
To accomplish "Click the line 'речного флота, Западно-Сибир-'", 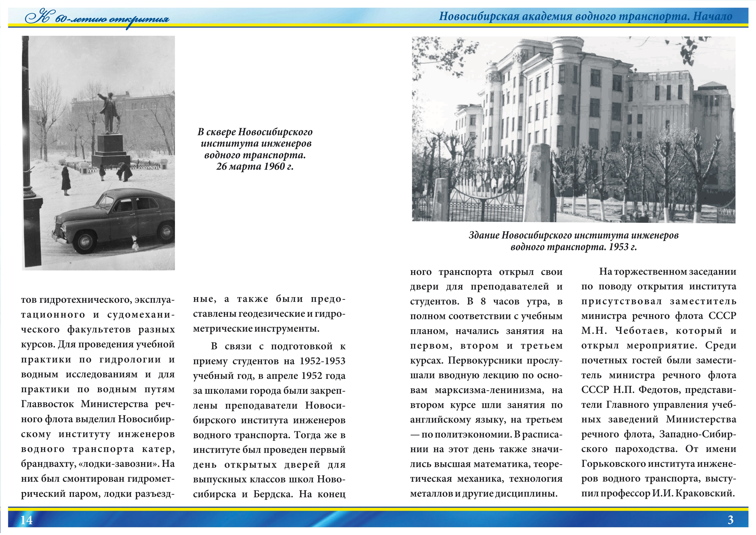I will [659, 435].
